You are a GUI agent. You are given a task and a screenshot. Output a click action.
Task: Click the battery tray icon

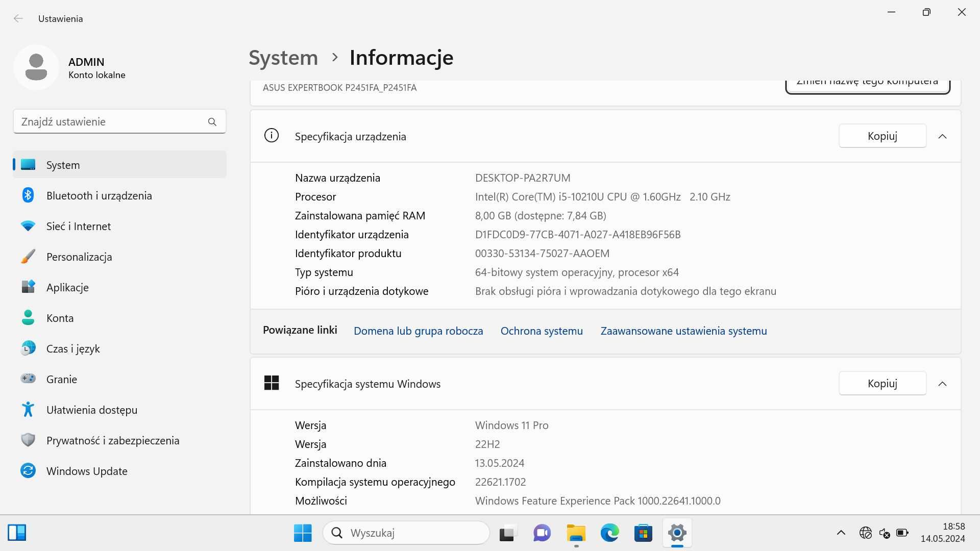[902, 533]
